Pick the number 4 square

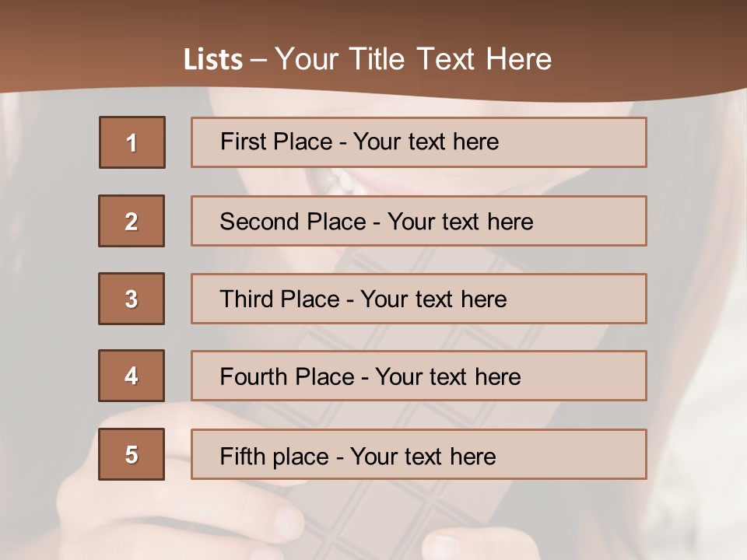click(x=132, y=376)
